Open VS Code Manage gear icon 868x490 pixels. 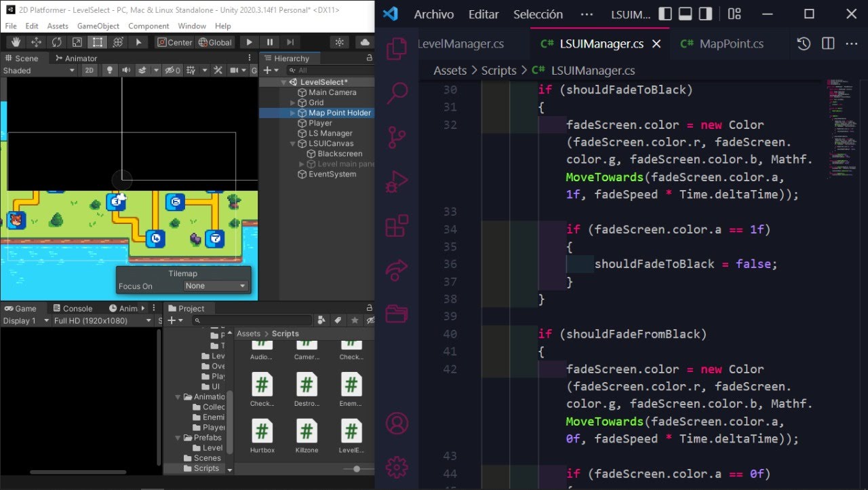(x=397, y=467)
